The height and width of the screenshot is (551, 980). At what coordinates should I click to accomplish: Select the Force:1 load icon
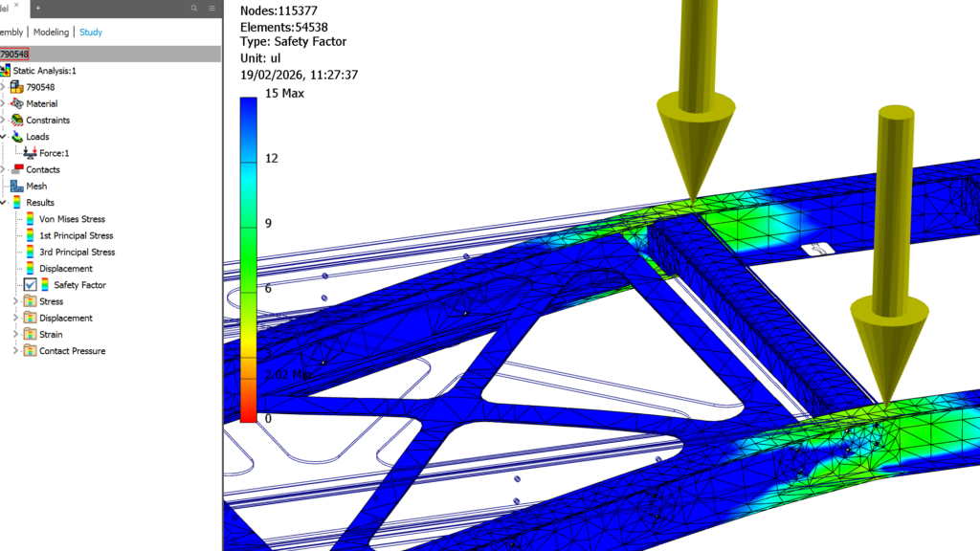click(30, 153)
